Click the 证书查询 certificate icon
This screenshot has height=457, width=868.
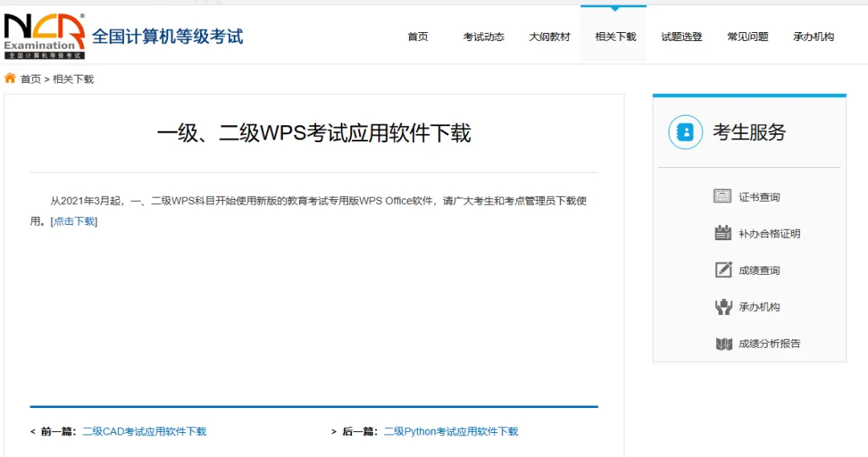(723, 197)
